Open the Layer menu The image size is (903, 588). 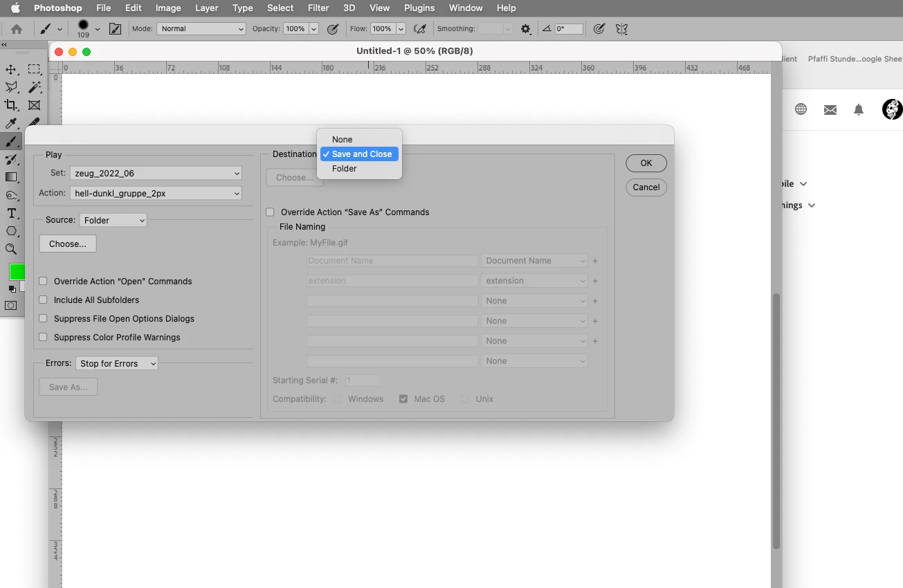206,8
